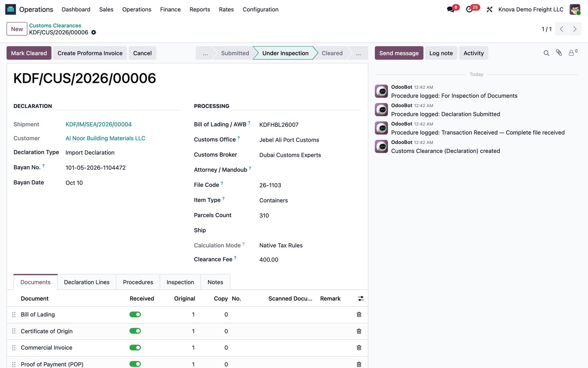Delete the Proof of Payment row
Image resolution: width=588 pixels, height=368 pixels.
359,364
